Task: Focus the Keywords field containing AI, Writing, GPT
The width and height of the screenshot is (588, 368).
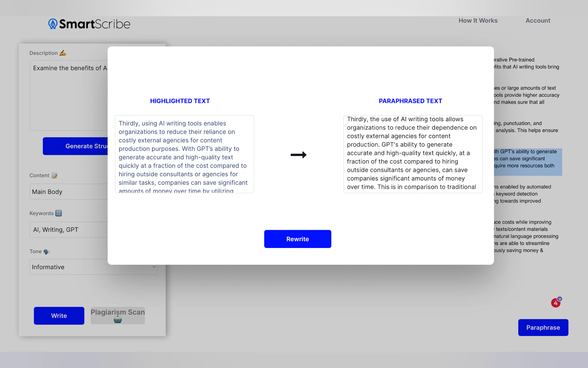Action: 69,229
